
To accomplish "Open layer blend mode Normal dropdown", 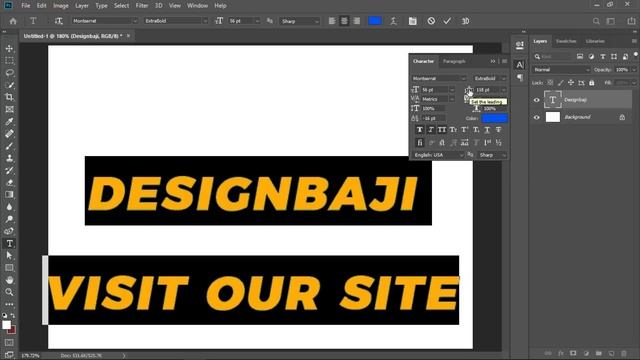I will (x=561, y=70).
